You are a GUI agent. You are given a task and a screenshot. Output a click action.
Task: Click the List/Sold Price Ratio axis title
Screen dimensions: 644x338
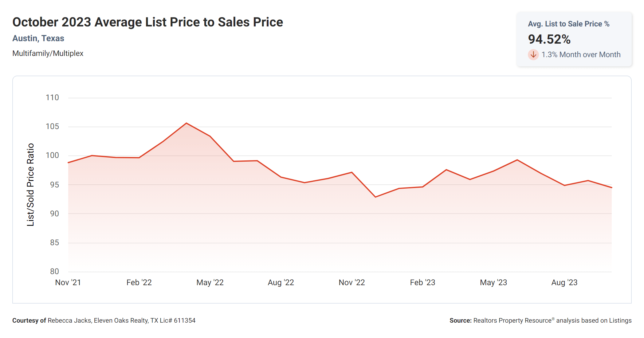pos(30,185)
